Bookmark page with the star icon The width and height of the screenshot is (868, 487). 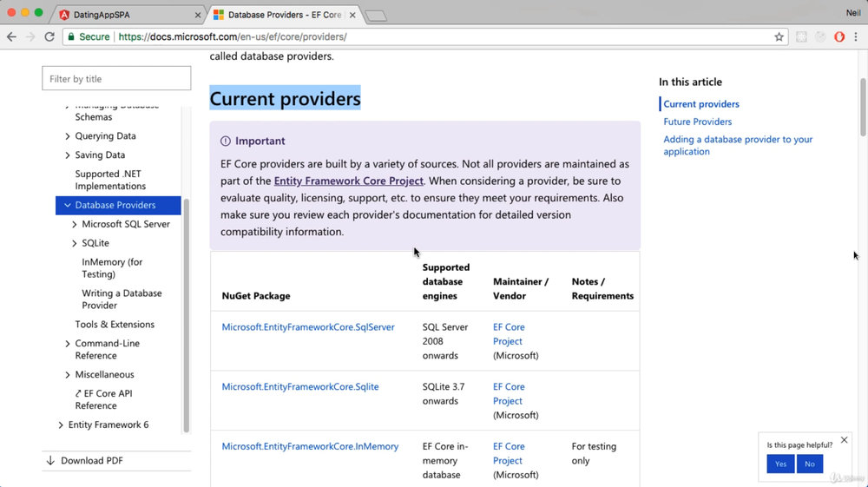[x=779, y=37]
